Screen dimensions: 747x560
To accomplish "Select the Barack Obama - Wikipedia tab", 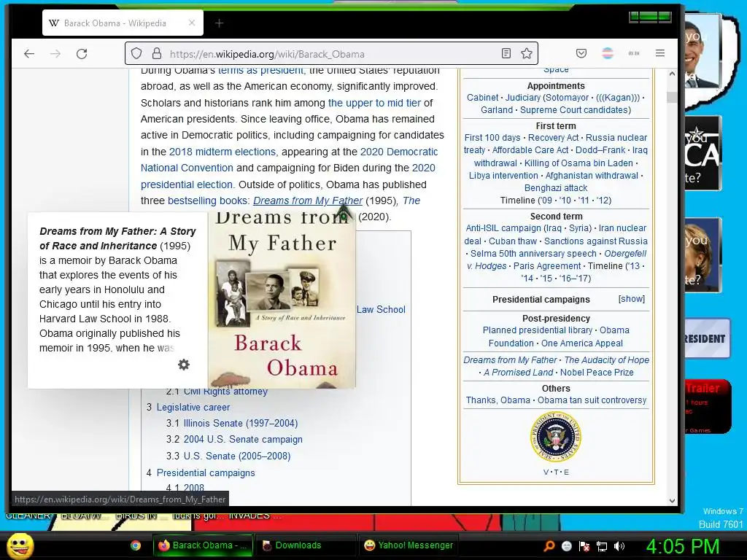I will click(x=123, y=23).
